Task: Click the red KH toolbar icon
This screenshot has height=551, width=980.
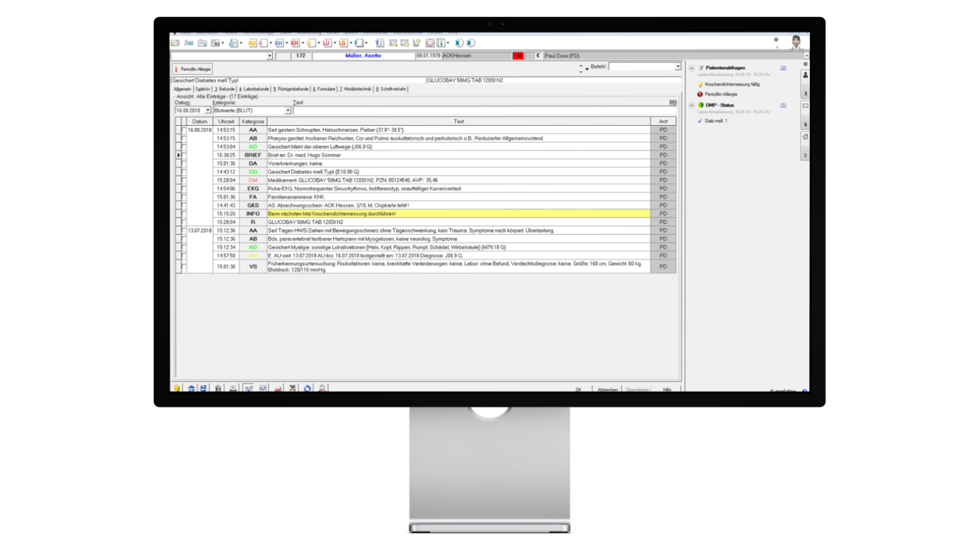Action: (x=295, y=43)
